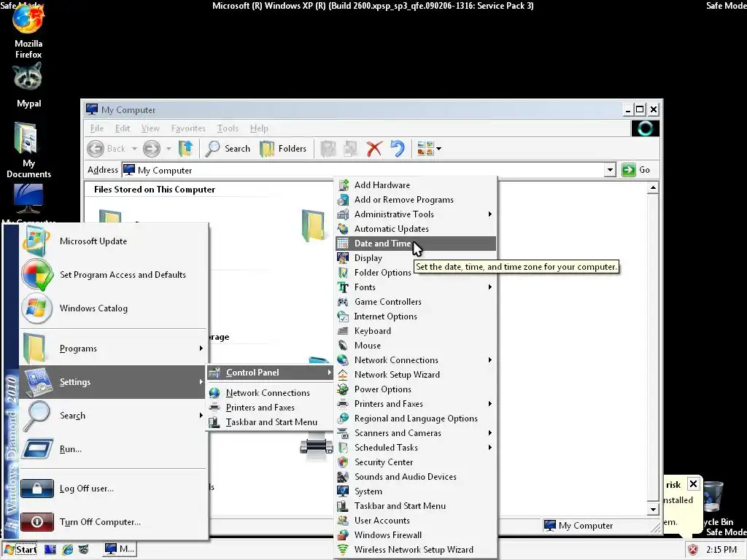The width and height of the screenshot is (747, 560).
Task: Click the Internet Explorer quick launch icon
Action: [68, 550]
